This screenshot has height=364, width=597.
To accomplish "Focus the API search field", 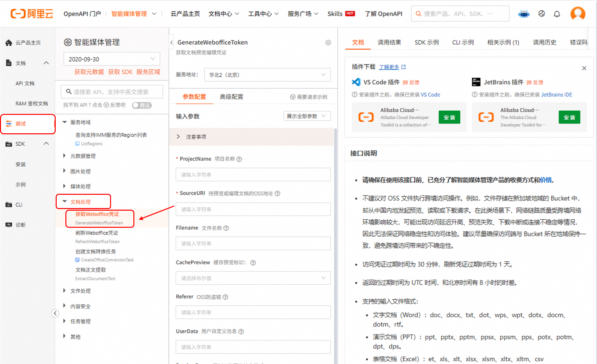I will (112, 92).
